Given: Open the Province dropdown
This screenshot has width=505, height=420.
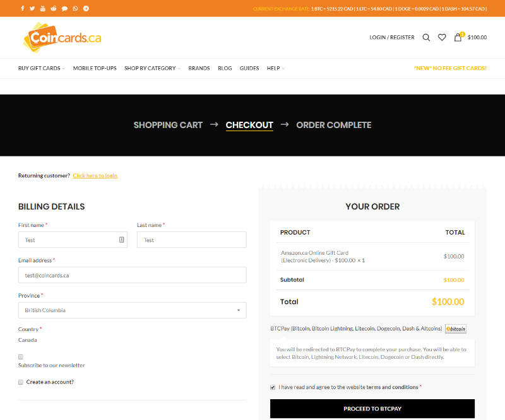Looking at the screenshot, I should click(x=133, y=310).
